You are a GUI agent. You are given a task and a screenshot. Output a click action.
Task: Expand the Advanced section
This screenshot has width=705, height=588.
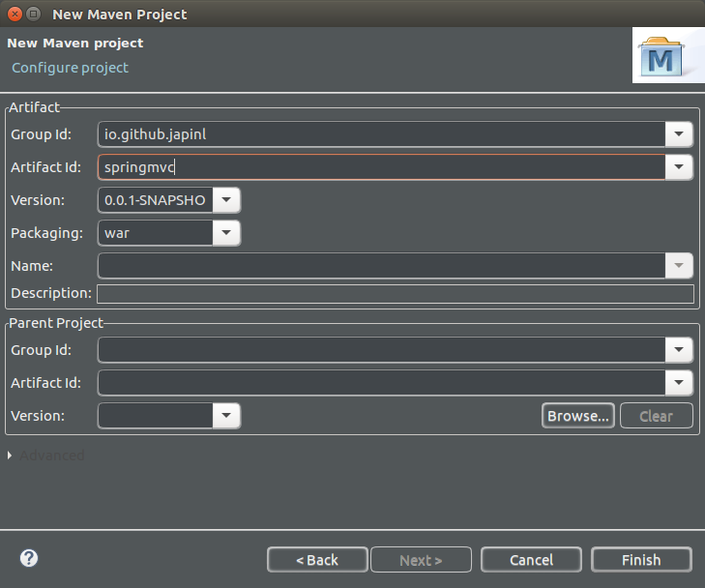[10, 456]
